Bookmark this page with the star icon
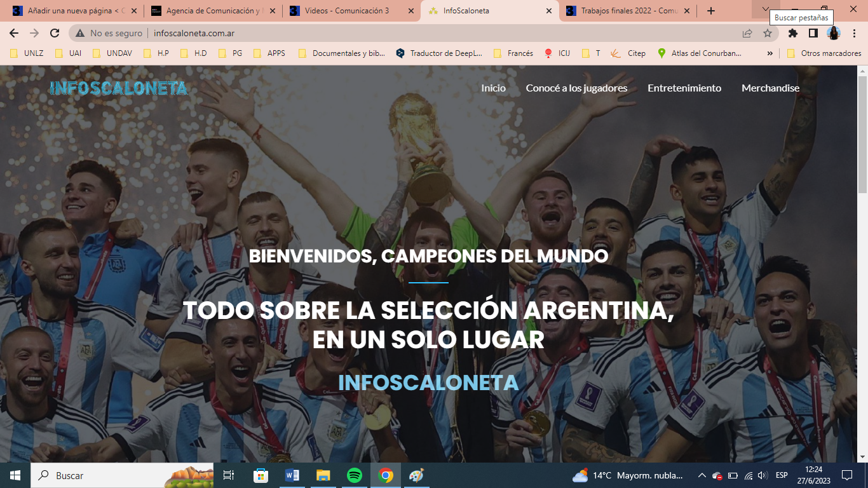This screenshot has width=868, height=488. 768,33
